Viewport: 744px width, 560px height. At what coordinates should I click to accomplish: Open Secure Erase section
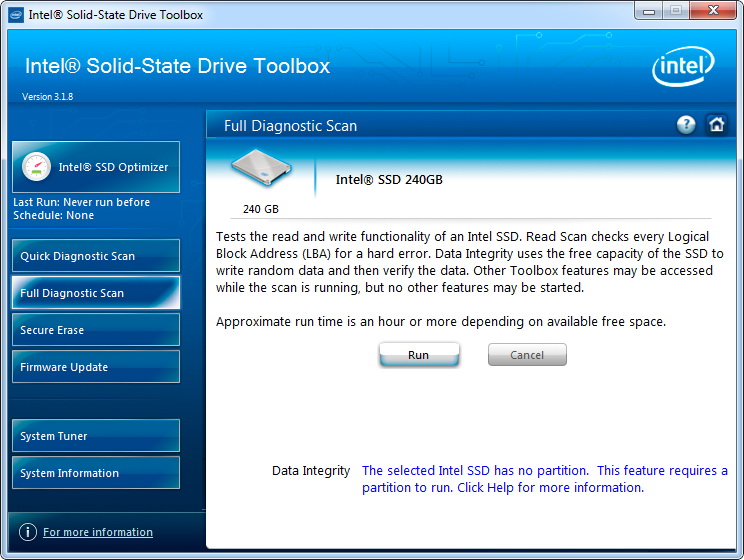tap(96, 330)
